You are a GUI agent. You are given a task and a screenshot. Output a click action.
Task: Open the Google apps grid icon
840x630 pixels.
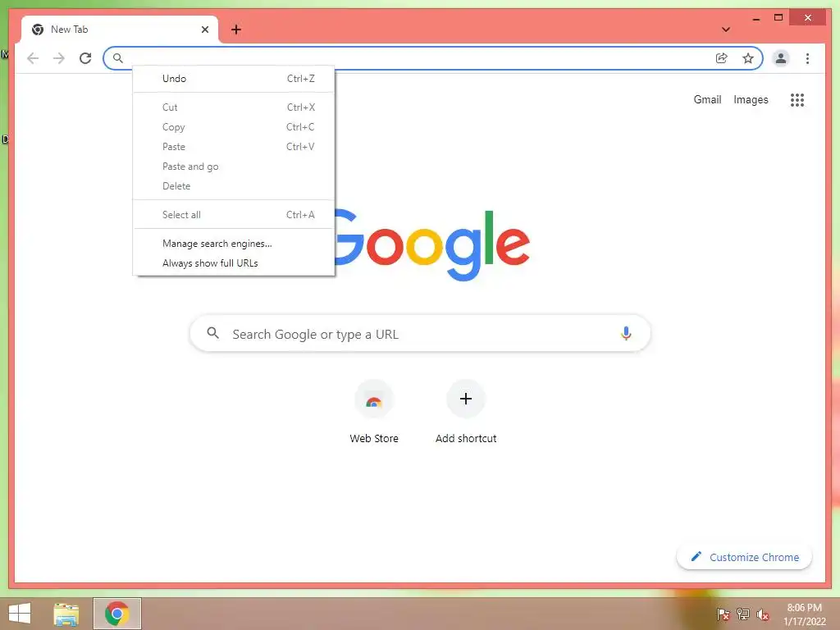pyautogui.click(x=797, y=99)
